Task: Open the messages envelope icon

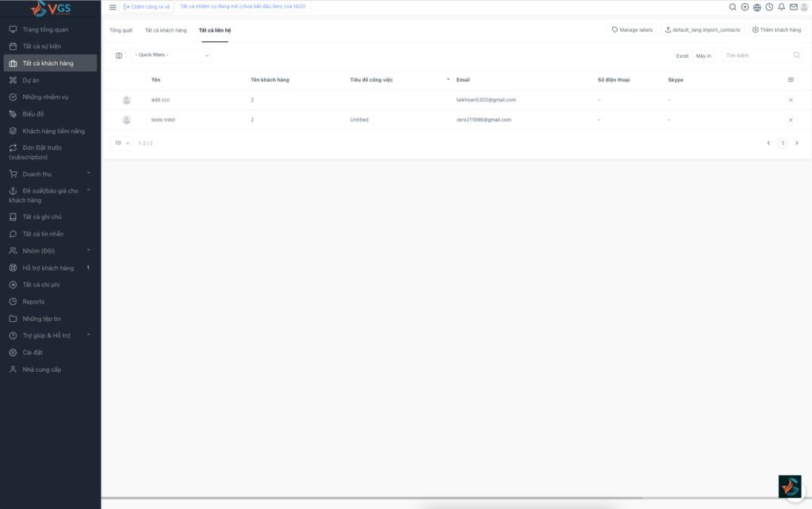Action: pyautogui.click(x=793, y=6)
